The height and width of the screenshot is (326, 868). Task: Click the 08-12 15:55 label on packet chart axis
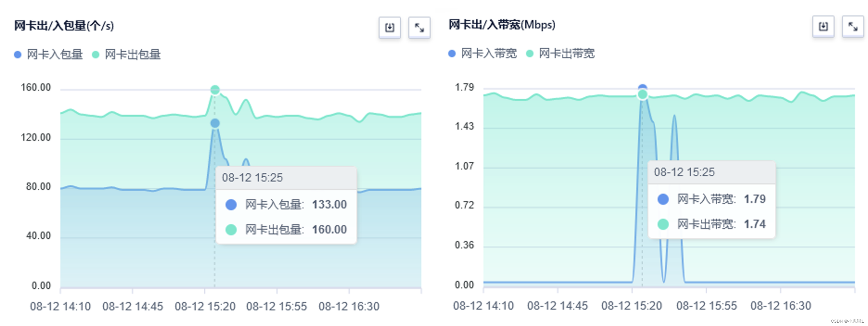277,306
